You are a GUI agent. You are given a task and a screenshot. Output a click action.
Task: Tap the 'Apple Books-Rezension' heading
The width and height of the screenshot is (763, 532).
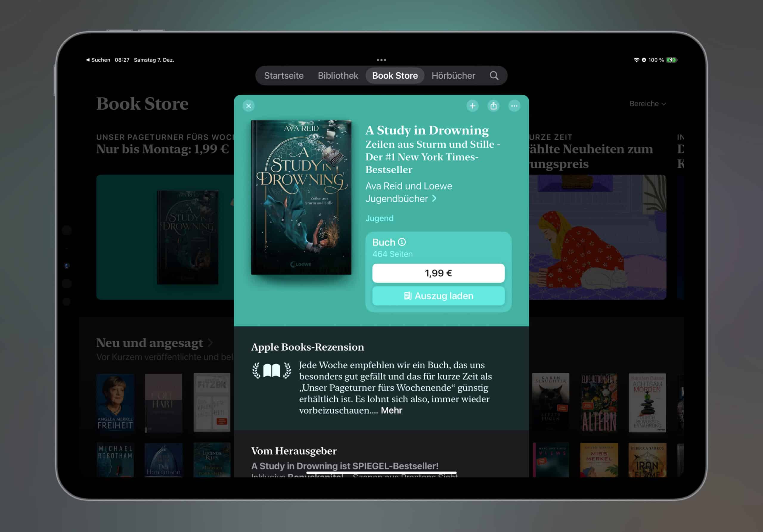(x=308, y=347)
